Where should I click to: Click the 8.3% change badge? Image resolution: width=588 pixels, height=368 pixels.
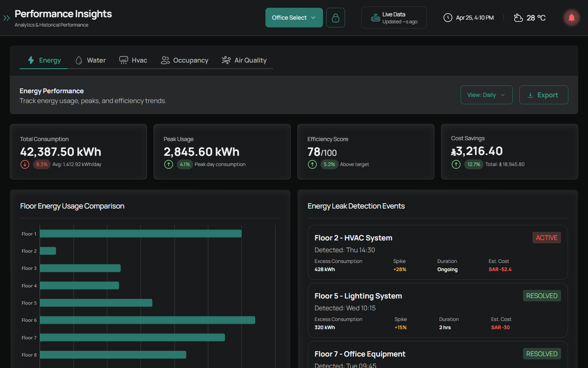[42, 164]
